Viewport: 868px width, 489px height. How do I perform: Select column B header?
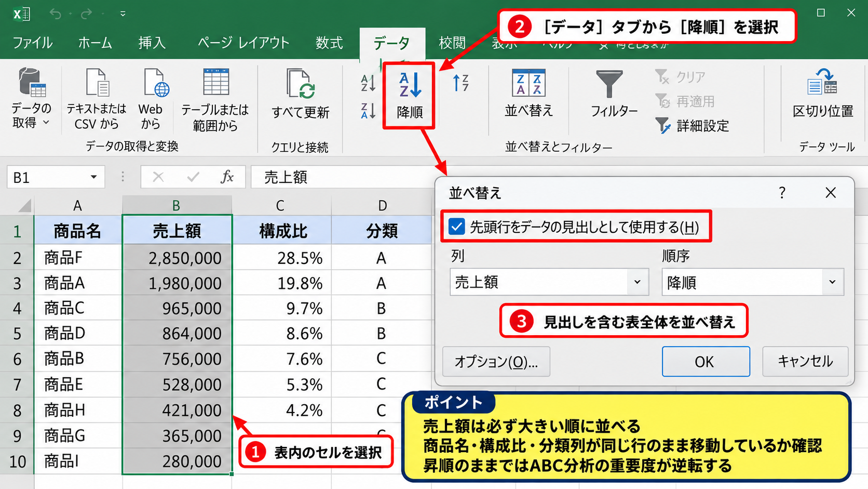pyautogui.click(x=177, y=206)
